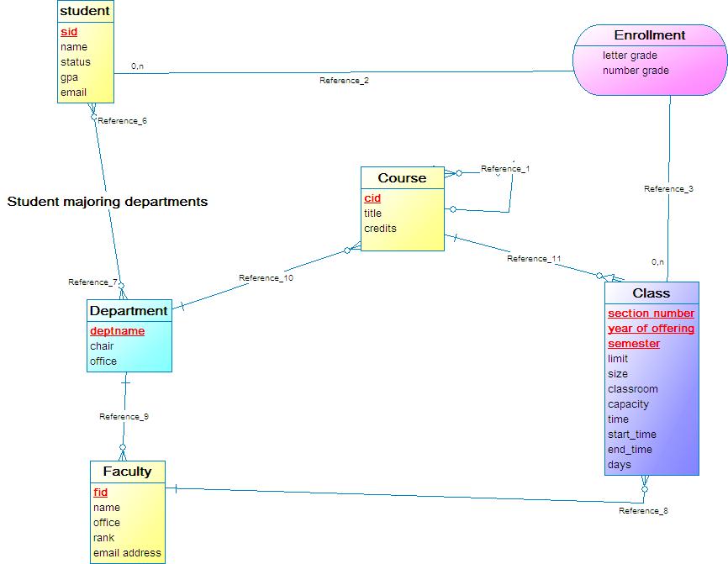Select the letter grade attribute
The width and height of the screenshot is (728, 564).
(630, 55)
